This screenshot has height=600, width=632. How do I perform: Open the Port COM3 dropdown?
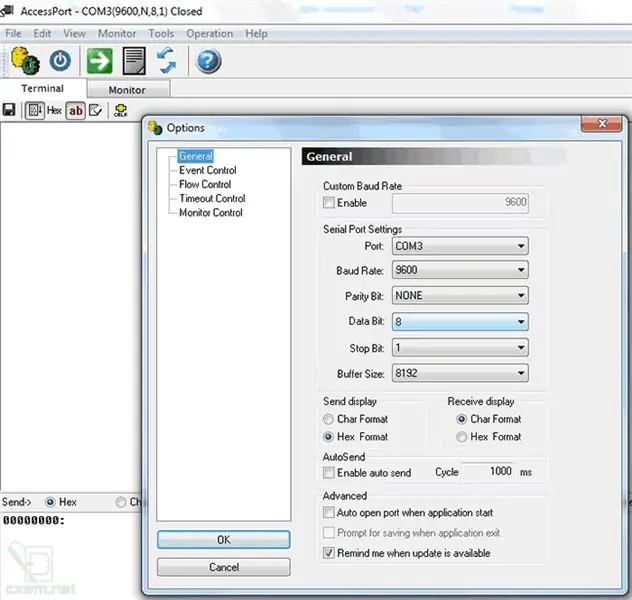460,246
